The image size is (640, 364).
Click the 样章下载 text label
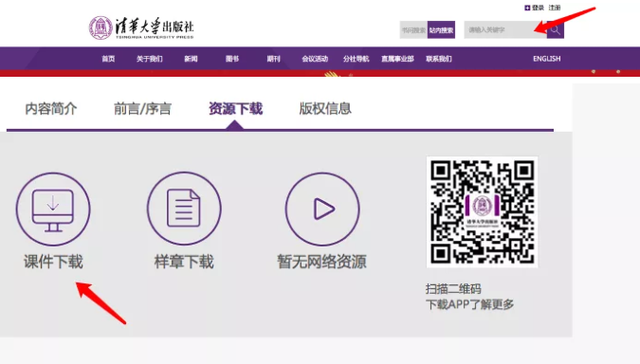click(x=184, y=262)
